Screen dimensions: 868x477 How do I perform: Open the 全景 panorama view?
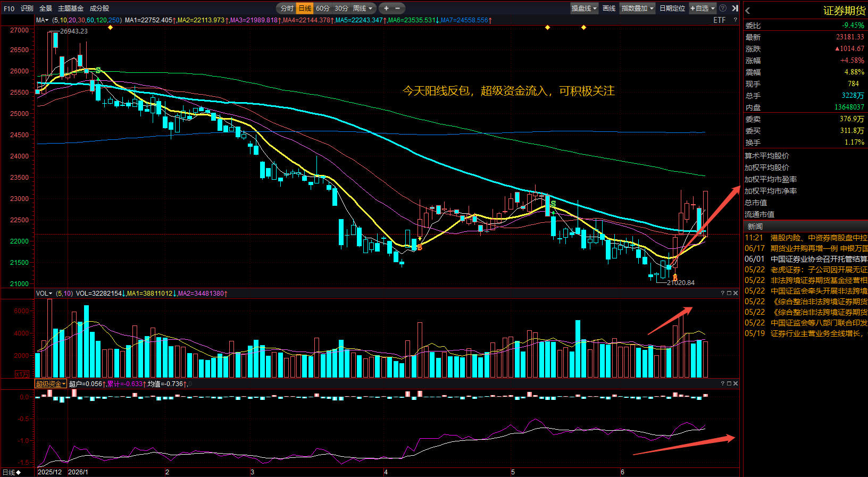pyautogui.click(x=46, y=9)
